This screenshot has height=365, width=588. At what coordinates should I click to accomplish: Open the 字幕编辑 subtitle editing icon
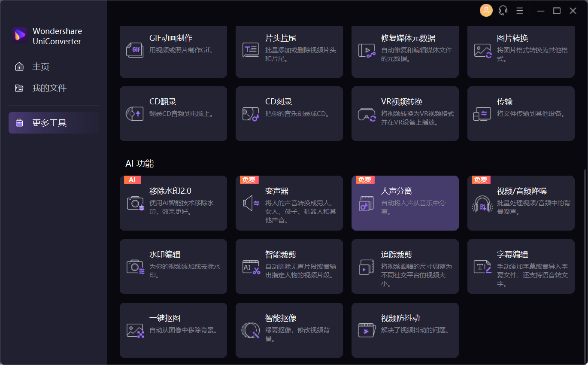click(483, 266)
